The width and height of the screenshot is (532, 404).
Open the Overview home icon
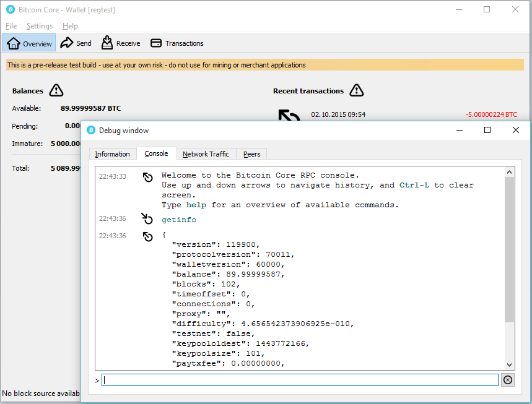pos(14,43)
